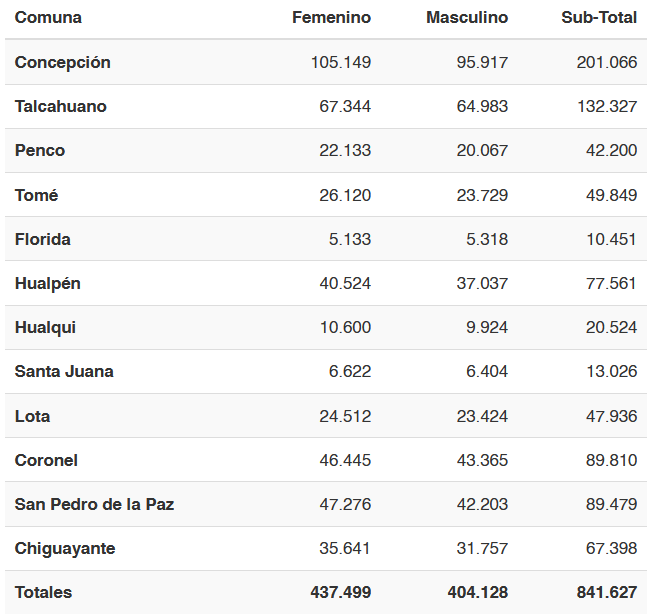Click the Chiguayante comuna name
The width and height of the screenshot is (651, 616).
tap(65, 548)
